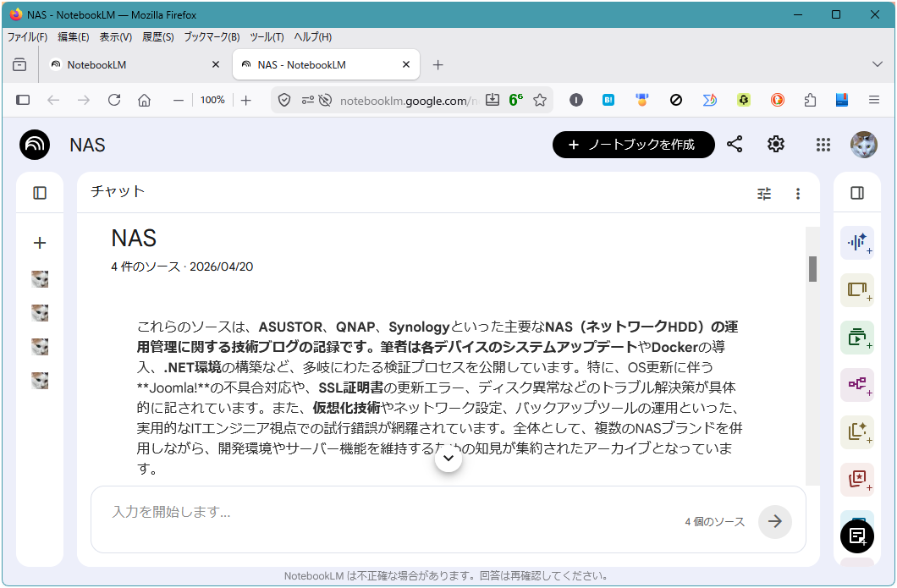The width and height of the screenshot is (897, 588).
Task: Click the page install download icon
Action: tap(493, 100)
